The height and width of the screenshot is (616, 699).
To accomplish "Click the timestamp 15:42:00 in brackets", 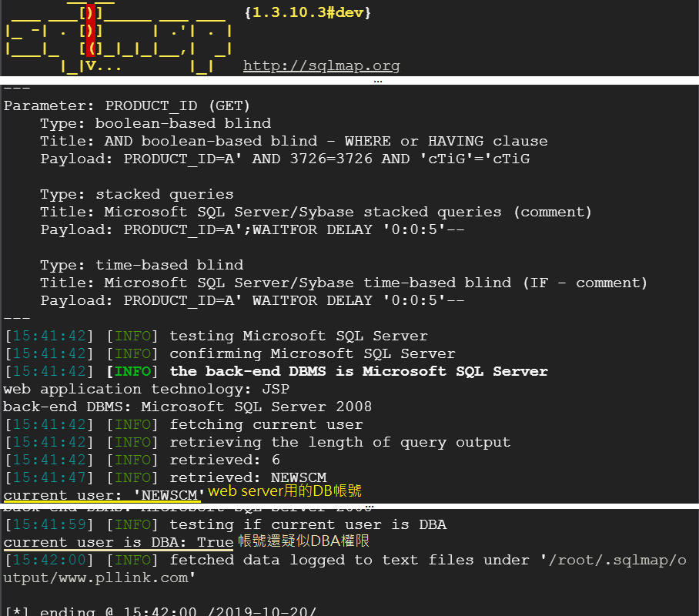I will [49, 561].
